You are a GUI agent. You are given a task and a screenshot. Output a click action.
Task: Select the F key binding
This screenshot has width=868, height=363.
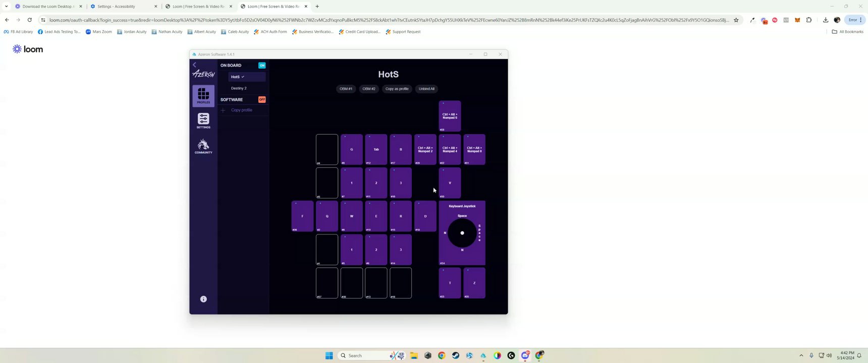coord(302,216)
